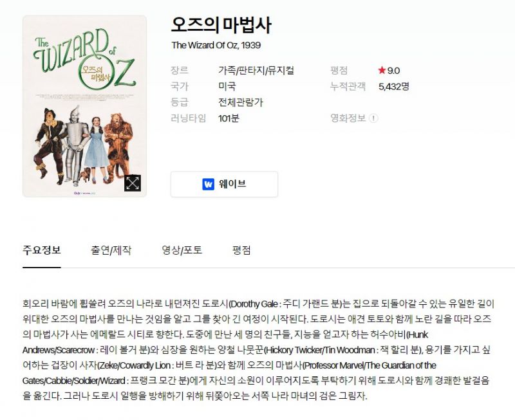The width and height of the screenshot is (515, 420).
Task: Click the English title The Wizard Of Oz, 1939
Action: [216, 45]
